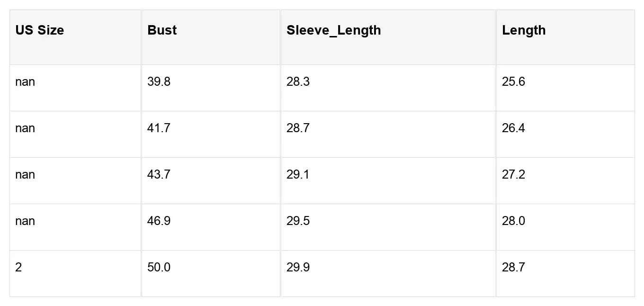This screenshot has height=306, width=644.
Task: Select the Bust value 41.7
Action: 159,128
